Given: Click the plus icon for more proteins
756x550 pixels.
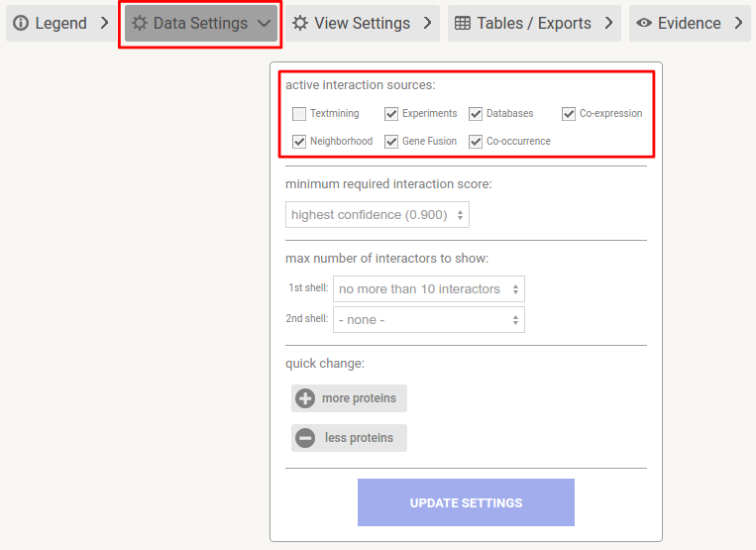Looking at the screenshot, I should 305,398.
